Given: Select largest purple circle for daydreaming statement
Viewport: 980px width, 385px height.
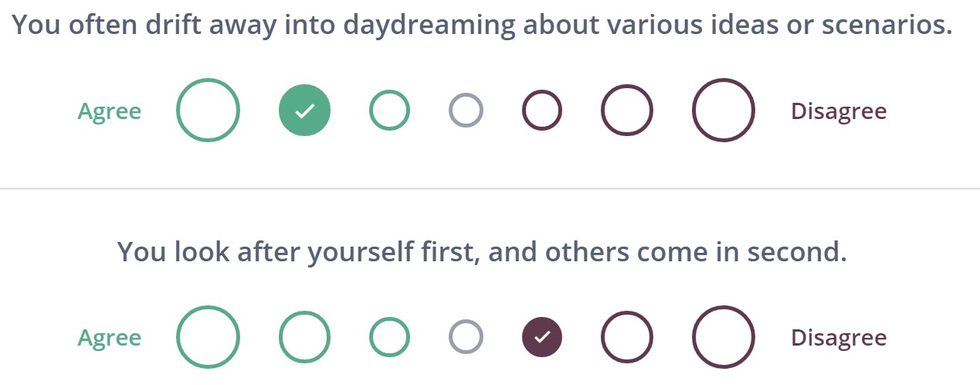Looking at the screenshot, I should pos(723,111).
